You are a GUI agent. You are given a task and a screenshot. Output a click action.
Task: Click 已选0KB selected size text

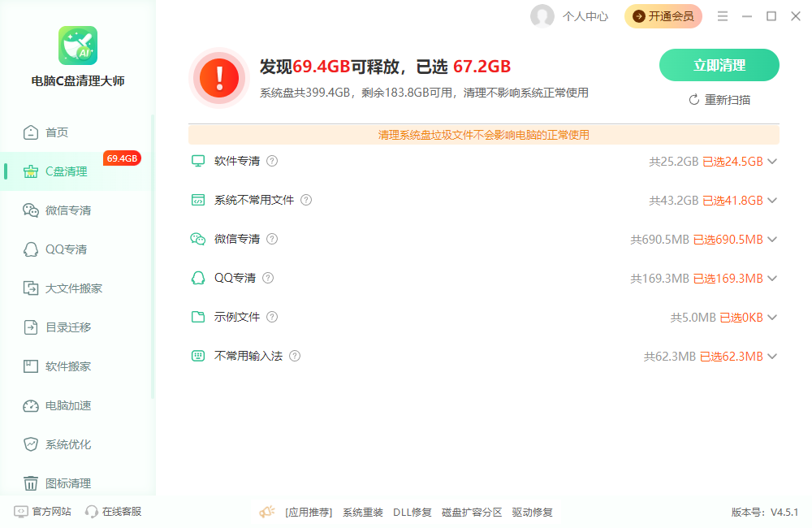741,318
